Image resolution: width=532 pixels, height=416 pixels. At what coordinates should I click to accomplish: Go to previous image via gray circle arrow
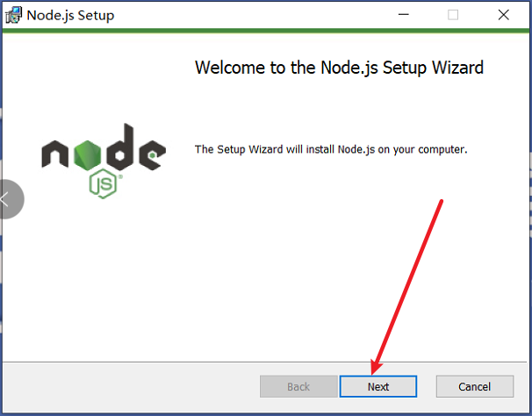click(11, 199)
